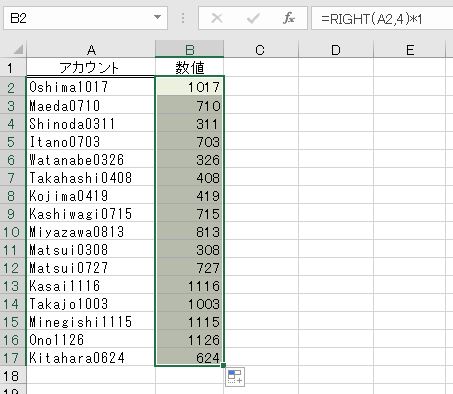Click the fill handle at selection corner

click(x=223, y=365)
